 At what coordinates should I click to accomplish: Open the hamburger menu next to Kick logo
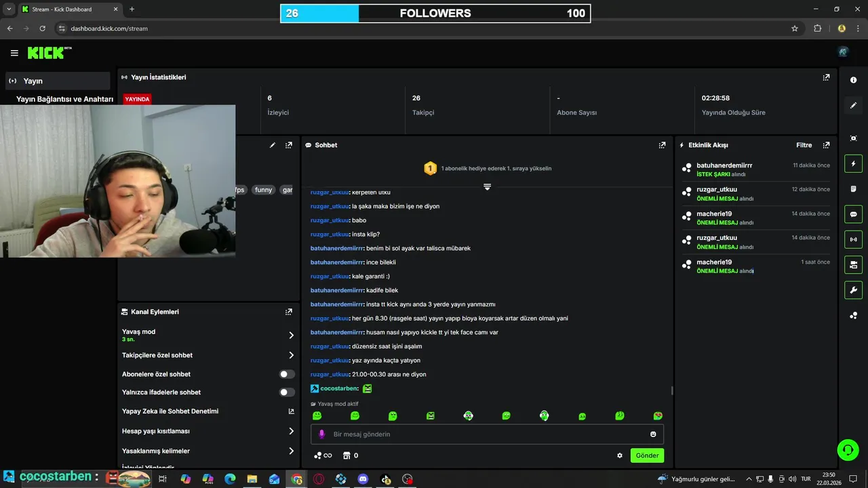[14, 53]
